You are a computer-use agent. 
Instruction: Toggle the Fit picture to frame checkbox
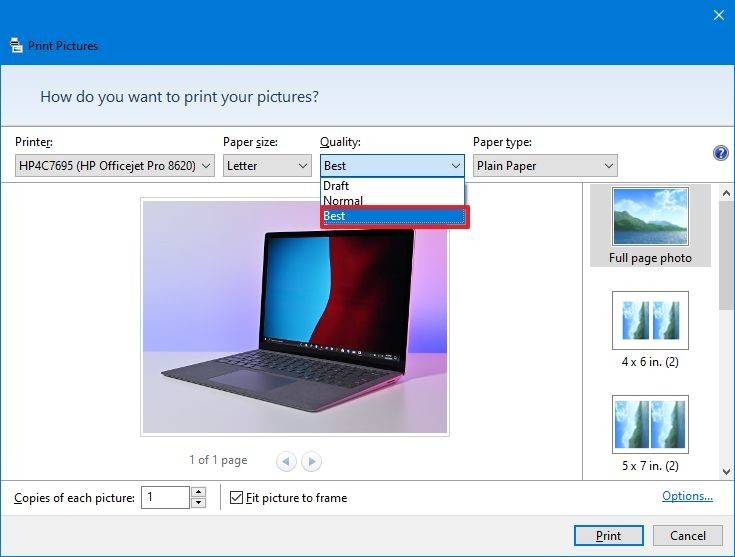pos(237,497)
